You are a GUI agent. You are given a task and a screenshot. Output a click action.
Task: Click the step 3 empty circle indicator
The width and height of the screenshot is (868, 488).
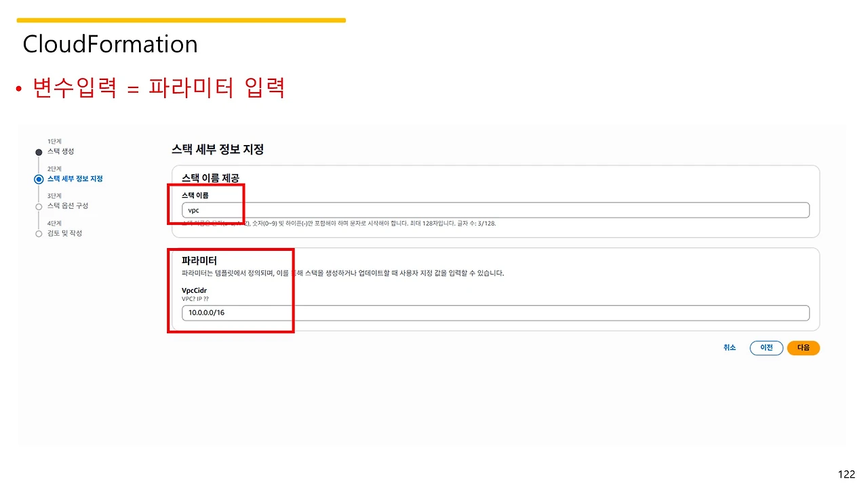pos(39,207)
